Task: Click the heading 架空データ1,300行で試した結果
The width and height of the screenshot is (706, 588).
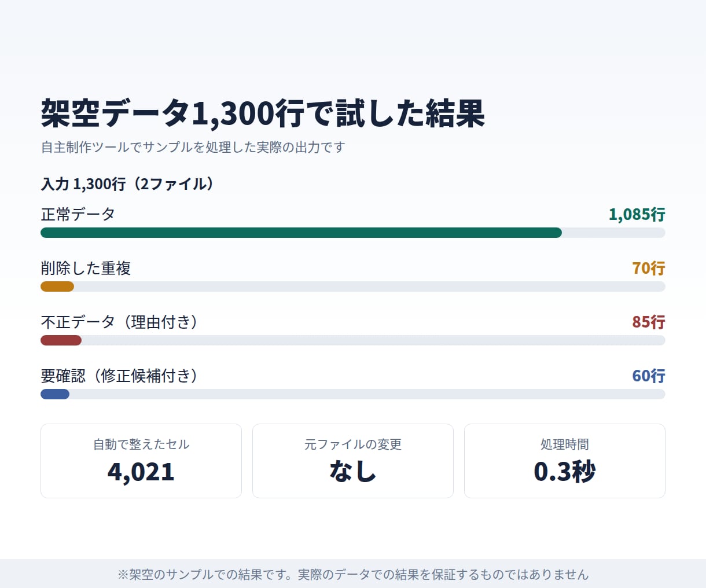Action: click(x=263, y=113)
